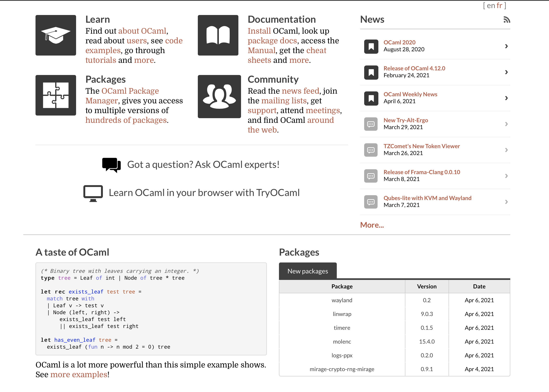549x392 pixels.
Task: Click the 'wayland' package row
Action: (x=394, y=300)
